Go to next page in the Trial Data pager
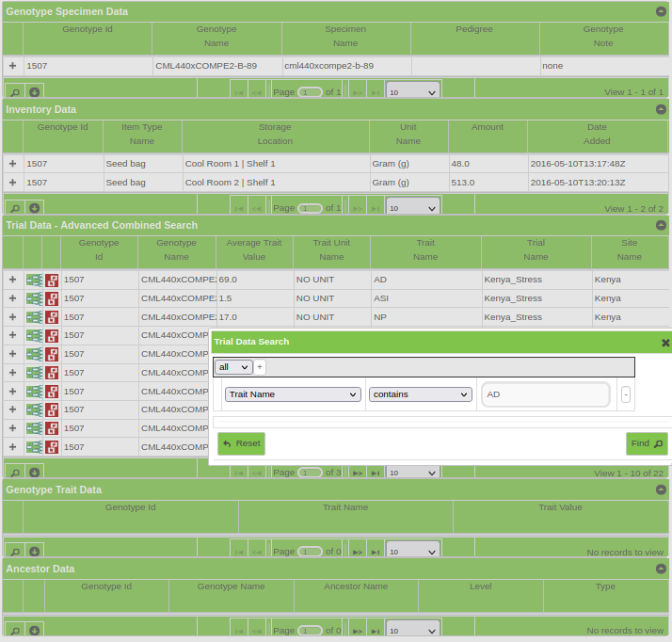Viewport: 672px width, 642px height. (x=357, y=473)
